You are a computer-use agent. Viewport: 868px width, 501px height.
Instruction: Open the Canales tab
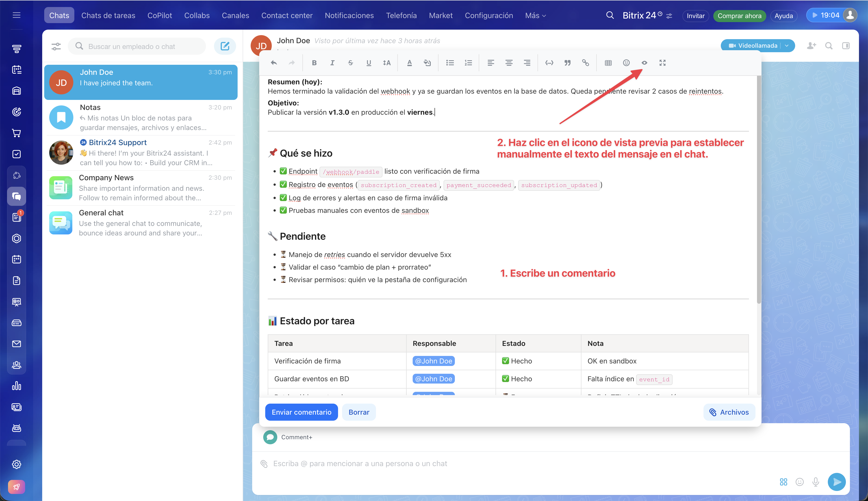pos(235,16)
